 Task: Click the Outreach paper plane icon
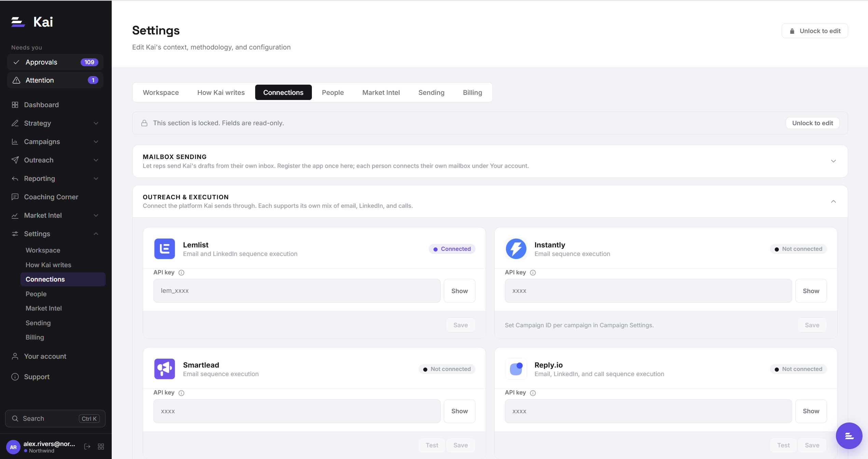click(x=15, y=160)
